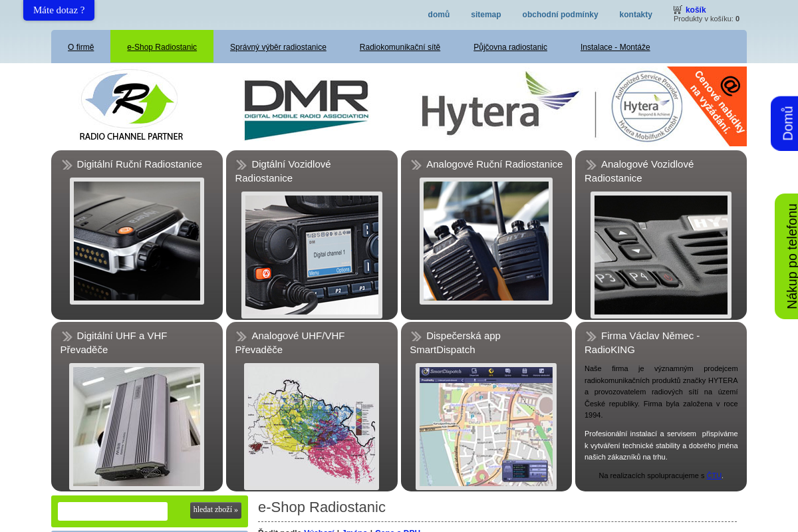The height and width of the screenshot is (532, 798).
Task: Click the double-arrow icon beside Digitální Ruční Radiostanice
Action: (66, 164)
